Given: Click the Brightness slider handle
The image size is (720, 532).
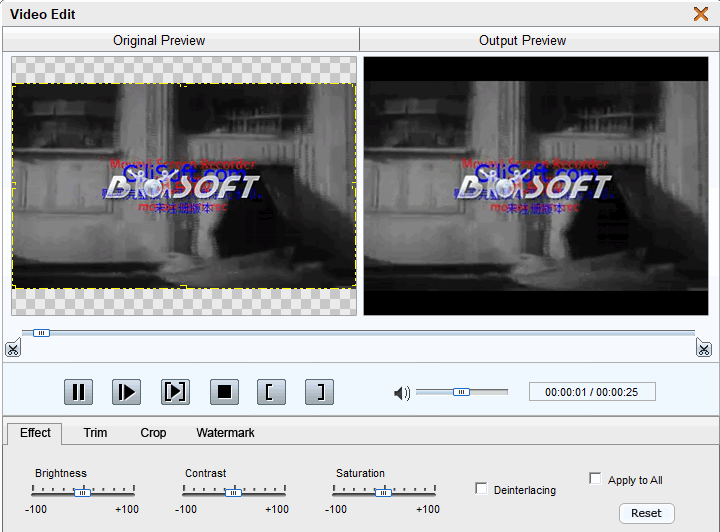Looking at the screenshot, I should coord(83,493).
